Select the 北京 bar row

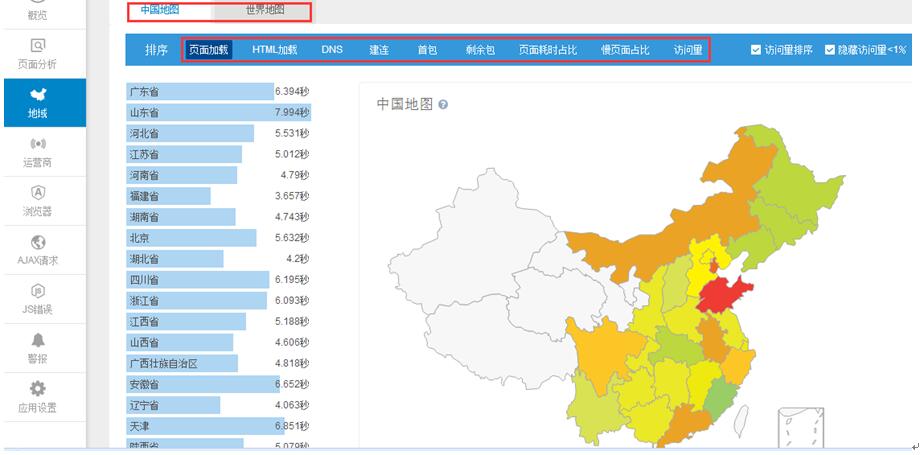(x=219, y=238)
